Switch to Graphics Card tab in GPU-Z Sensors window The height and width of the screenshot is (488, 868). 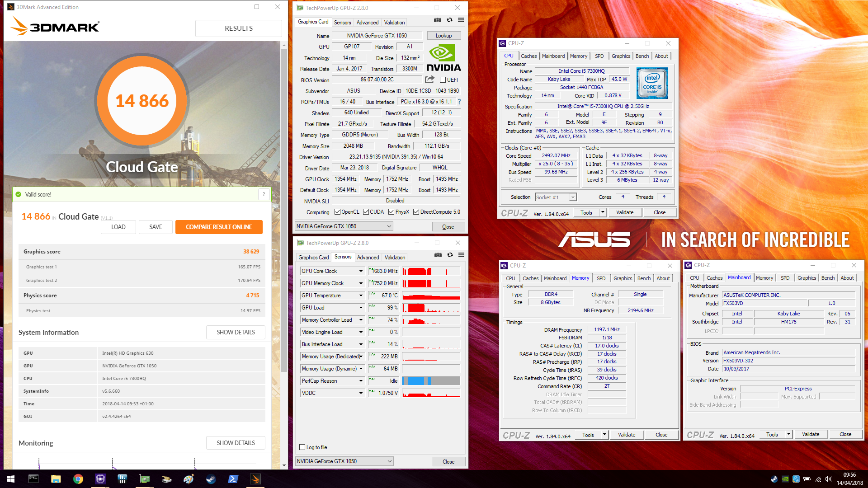click(x=313, y=258)
